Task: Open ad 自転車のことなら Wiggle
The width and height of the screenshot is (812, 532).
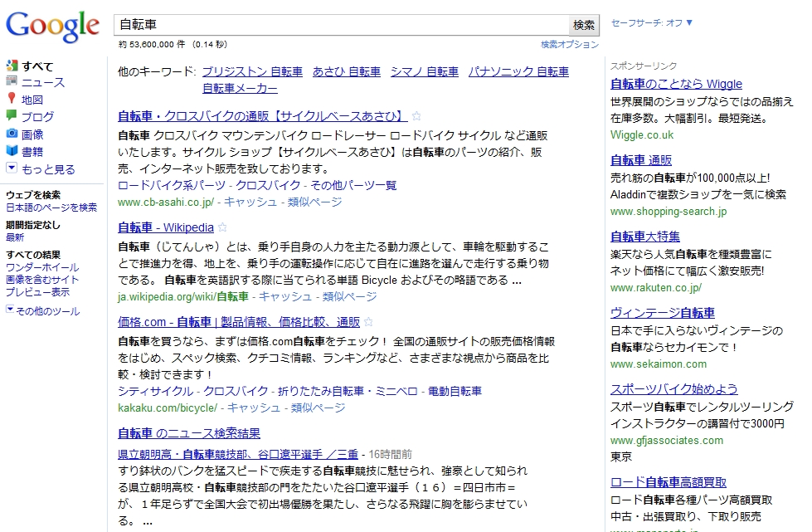Action: (x=676, y=84)
